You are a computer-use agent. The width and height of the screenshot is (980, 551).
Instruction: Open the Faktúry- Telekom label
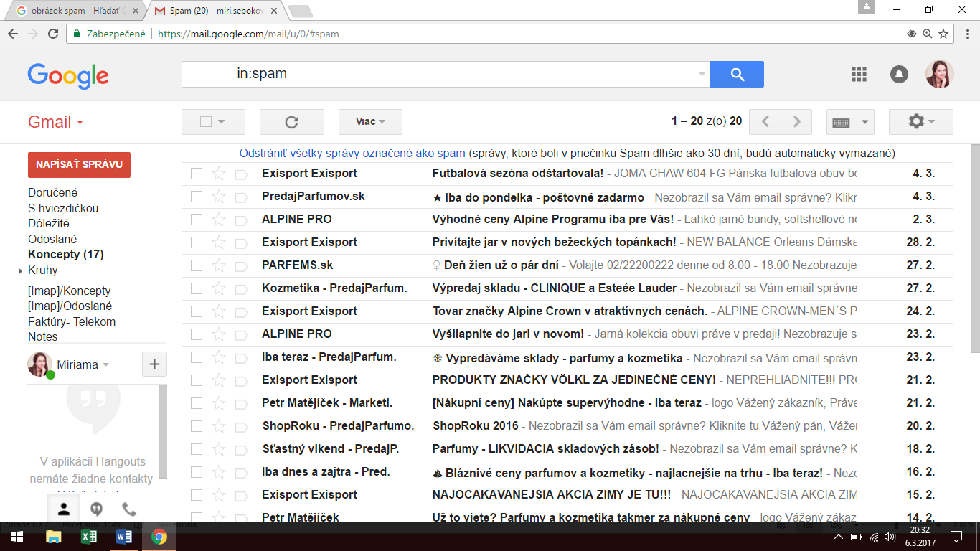coord(72,321)
